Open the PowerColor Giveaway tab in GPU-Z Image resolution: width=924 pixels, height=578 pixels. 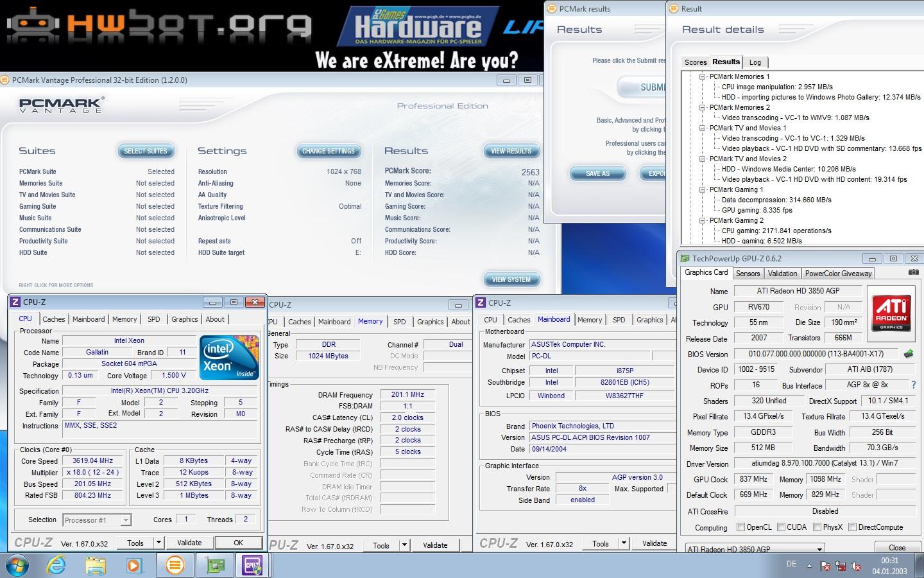tap(838, 273)
